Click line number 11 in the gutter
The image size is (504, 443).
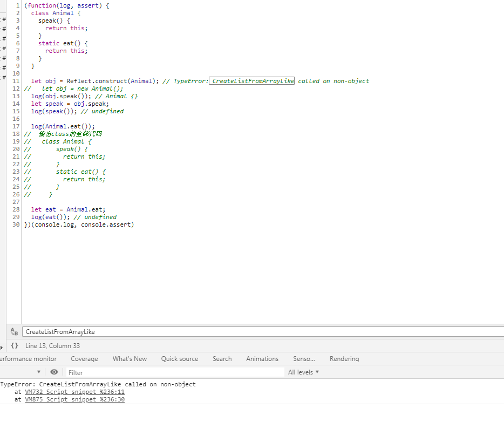tap(16, 81)
